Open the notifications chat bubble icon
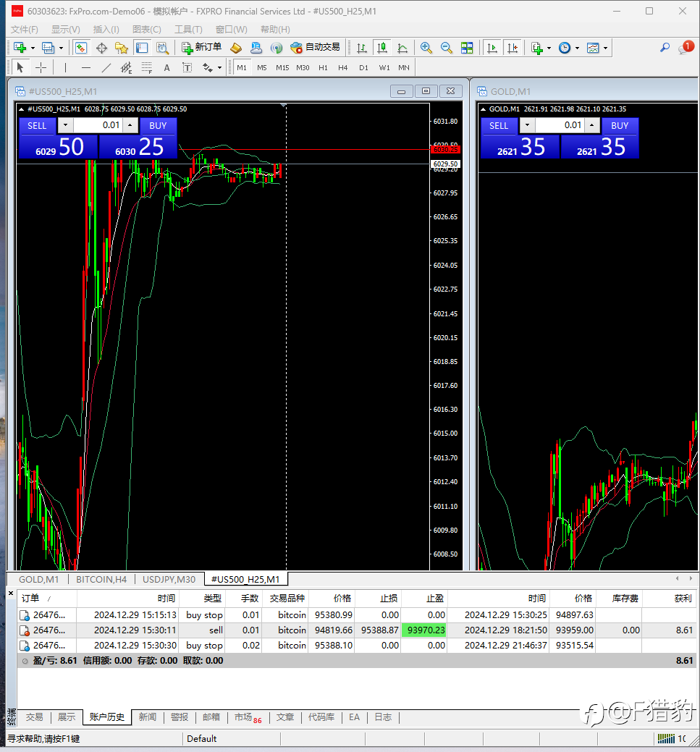Viewport: 700px width, 752px height. point(686,48)
